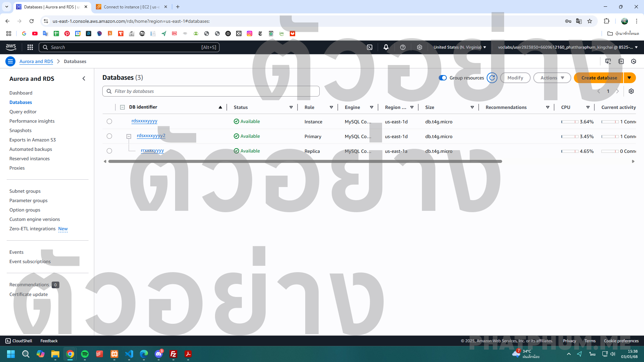Select the rdsxxxxyyyy database radio button
The height and width of the screenshot is (362, 644).
(x=109, y=121)
